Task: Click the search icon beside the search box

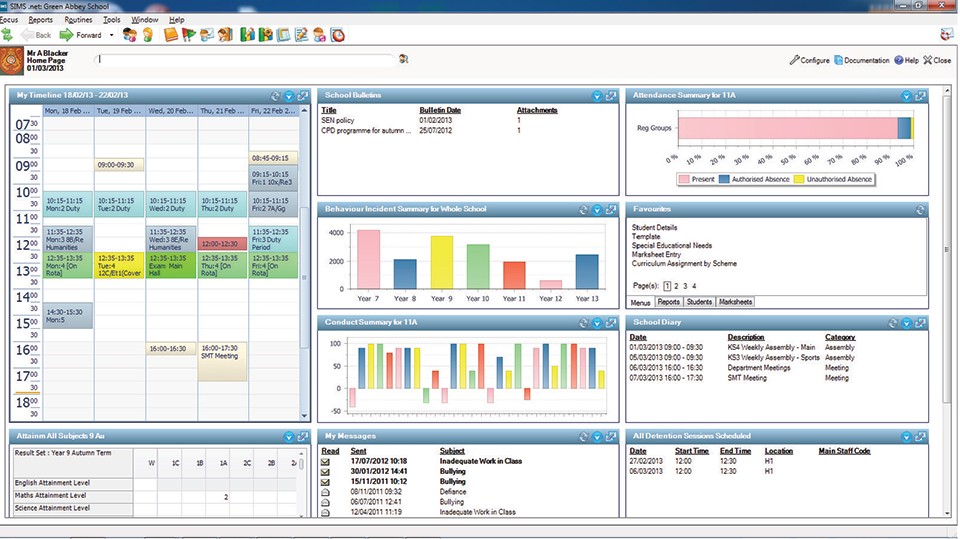Action: click(x=403, y=59)
